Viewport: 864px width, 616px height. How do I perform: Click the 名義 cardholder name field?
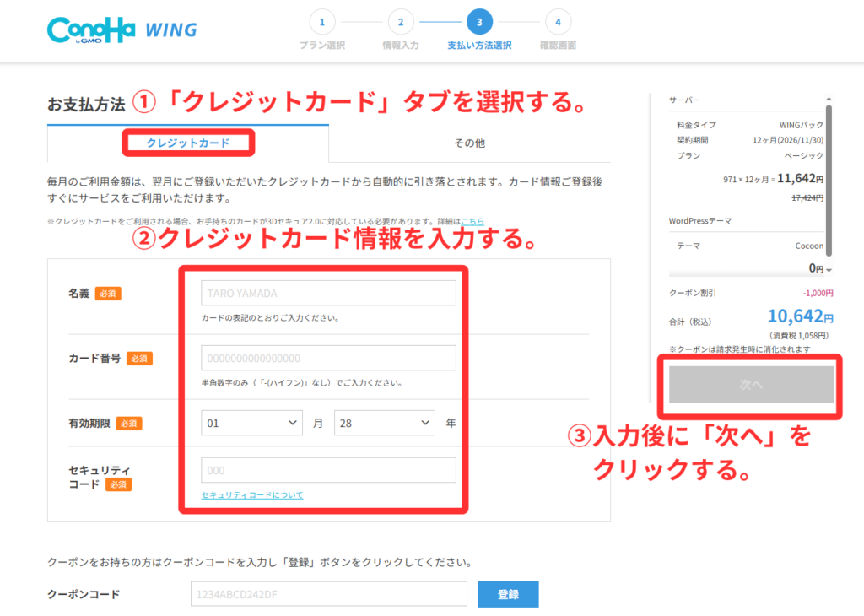click(328, 293)
